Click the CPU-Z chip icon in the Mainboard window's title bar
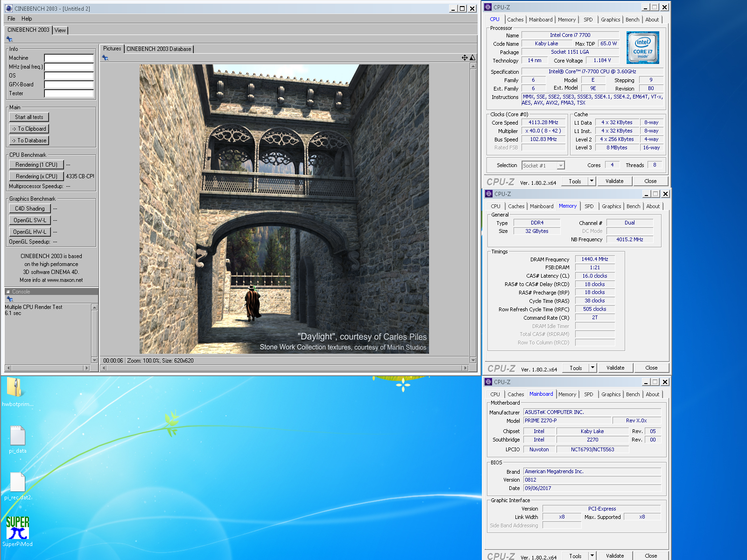This screenshot has height=560, width=747. tap(489, 382)
